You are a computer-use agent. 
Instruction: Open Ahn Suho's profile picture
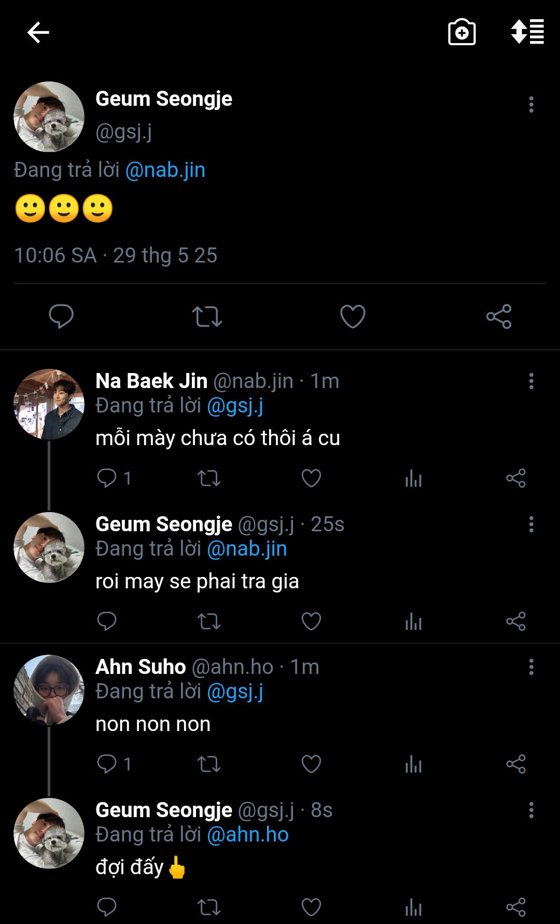pos(49,689)
